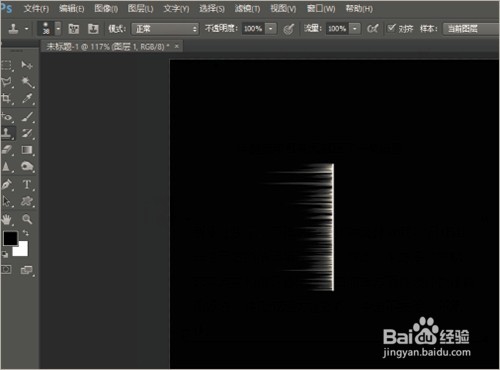Screen dimensions: 500x370
Task: Click the 不透明度 100% value field
Action: [x=253, y=29]
